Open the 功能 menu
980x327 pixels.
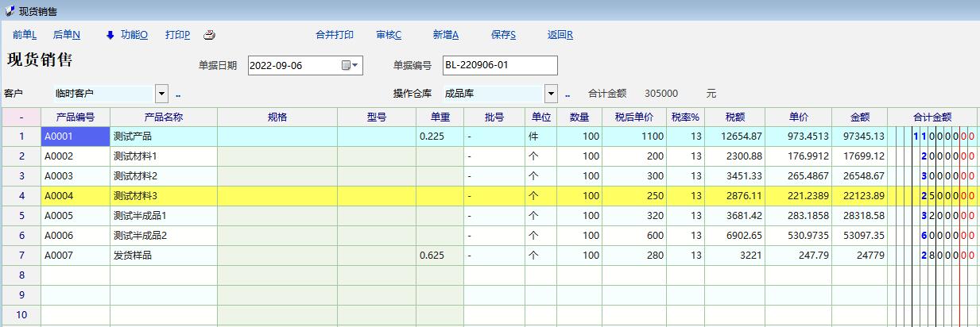click(x=134, y=35)
